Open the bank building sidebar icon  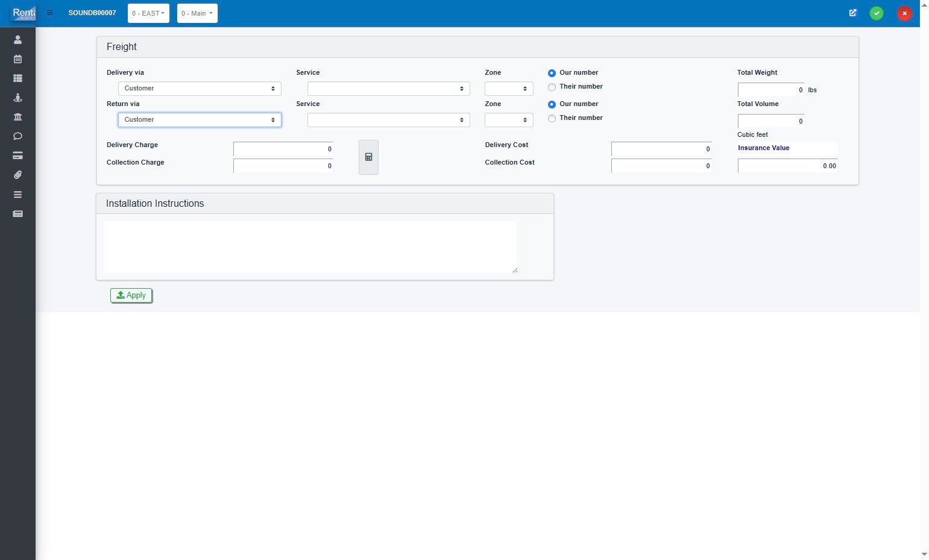pos(17,117)
